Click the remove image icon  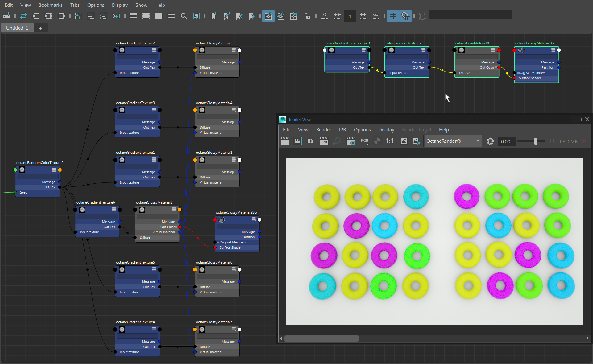(416, 141)
